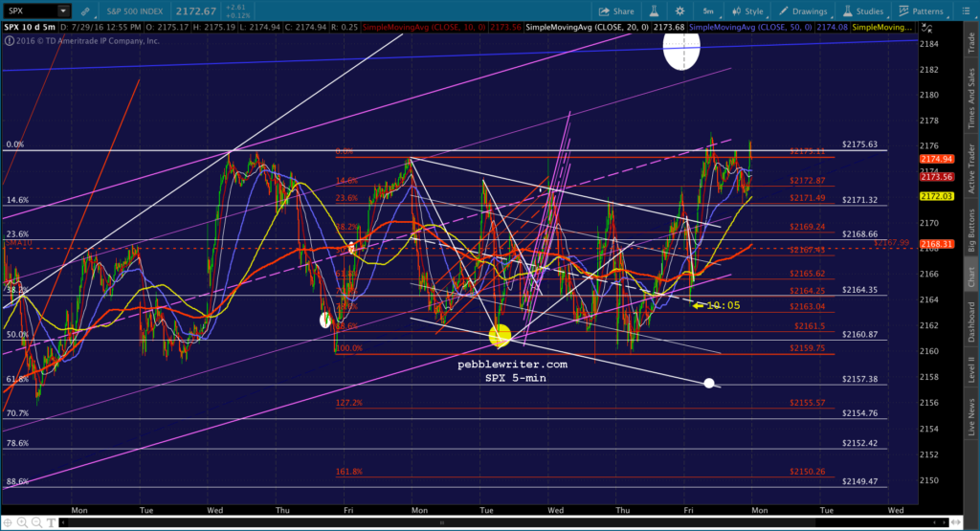Click the S&P 500 INDEX description
The image size is (980, 531).
pyautogui.click(x=134, y=11)
